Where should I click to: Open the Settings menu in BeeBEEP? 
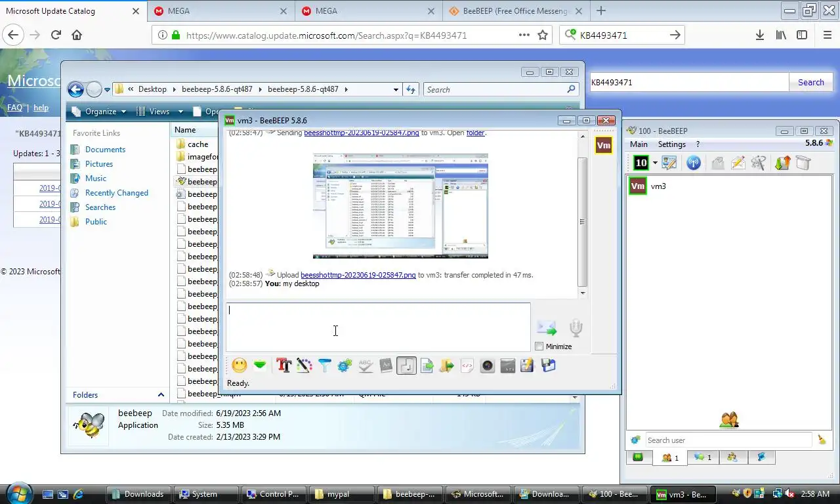point(672,144)
